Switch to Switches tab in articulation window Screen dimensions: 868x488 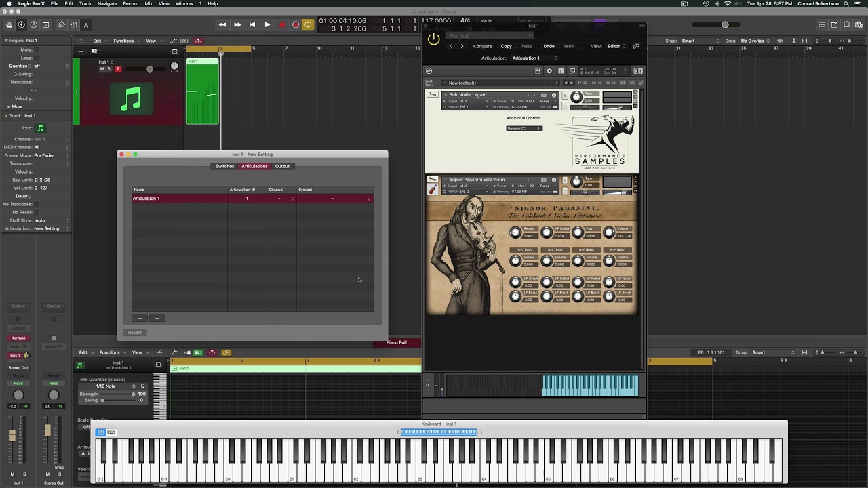click(224, 166)
